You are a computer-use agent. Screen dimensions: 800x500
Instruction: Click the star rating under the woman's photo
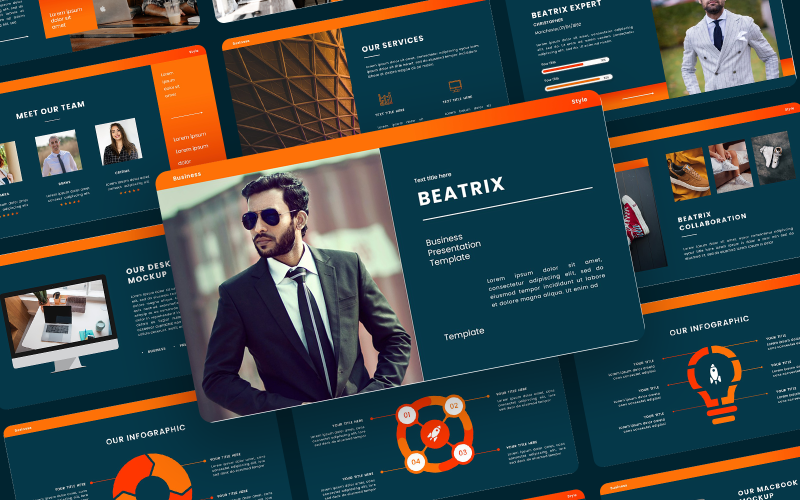pyautogui.click(x=129, y=191)
